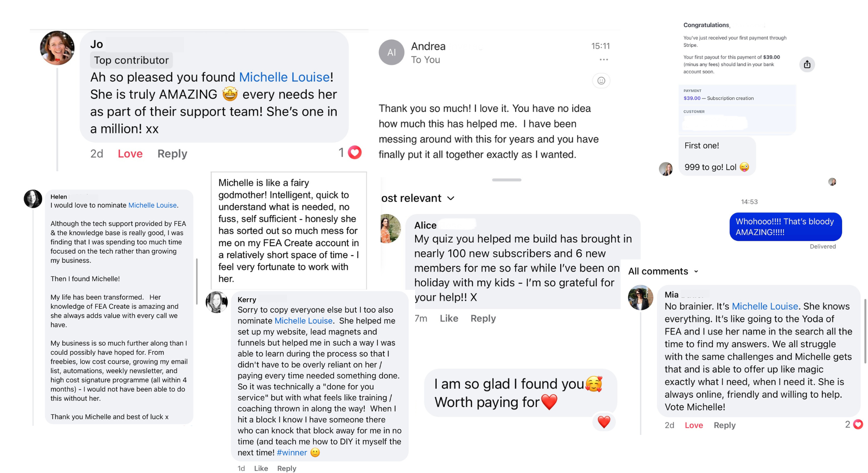
Task: Reply to Kerry's comment
Action: tap(287, 468)
